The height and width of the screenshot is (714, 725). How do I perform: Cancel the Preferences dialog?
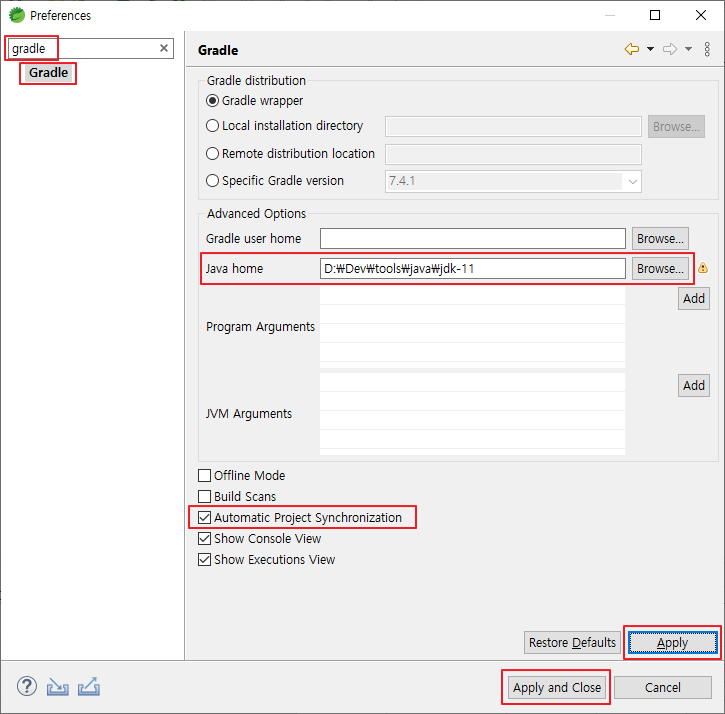click(x=663, y=688)
